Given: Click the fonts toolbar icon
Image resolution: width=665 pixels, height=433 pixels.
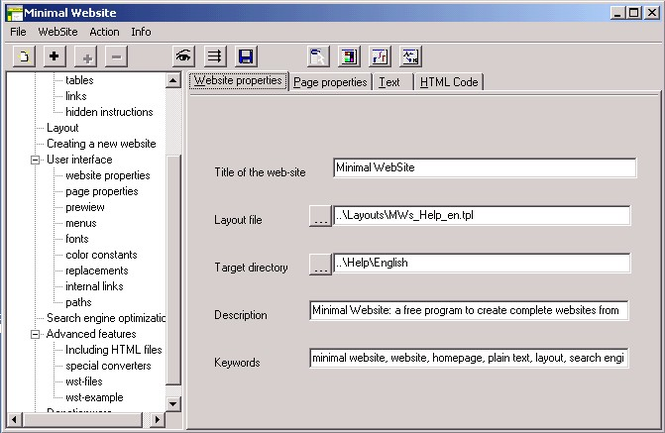Looking at the screenshot, I should pyautogui.click(x=380, y=56).
